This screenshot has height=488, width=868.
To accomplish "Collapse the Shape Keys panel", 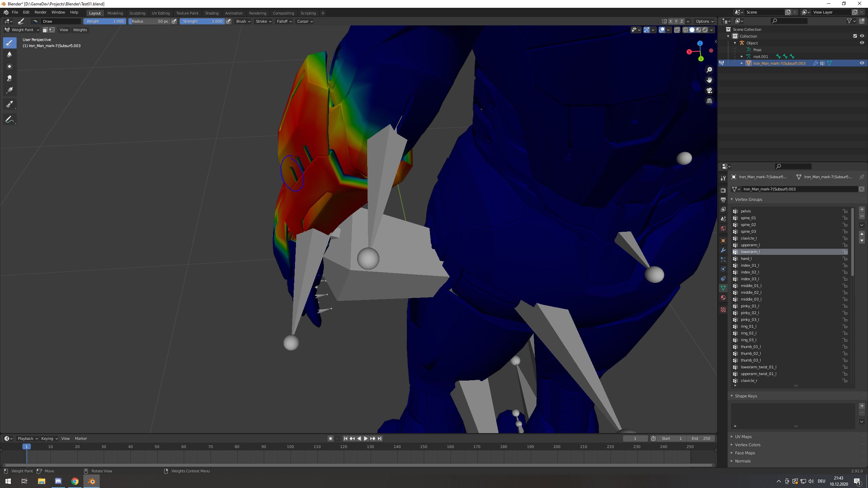I will [x=746, y=396].
